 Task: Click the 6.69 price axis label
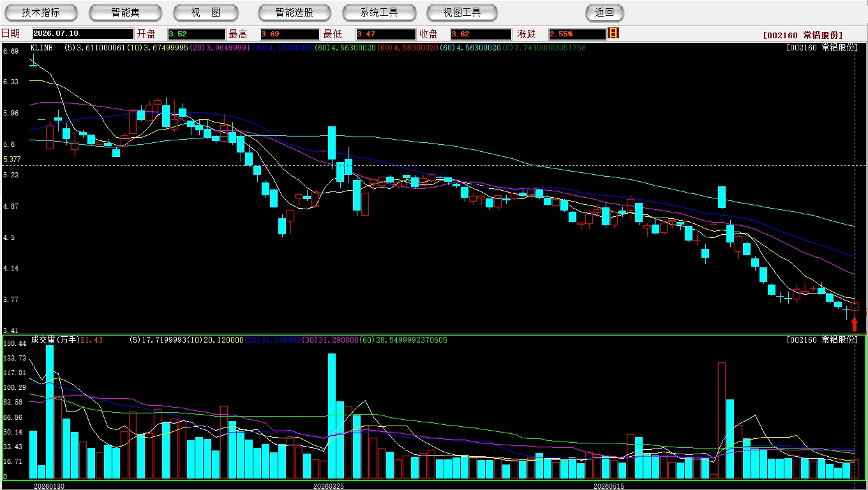(10, 51)
